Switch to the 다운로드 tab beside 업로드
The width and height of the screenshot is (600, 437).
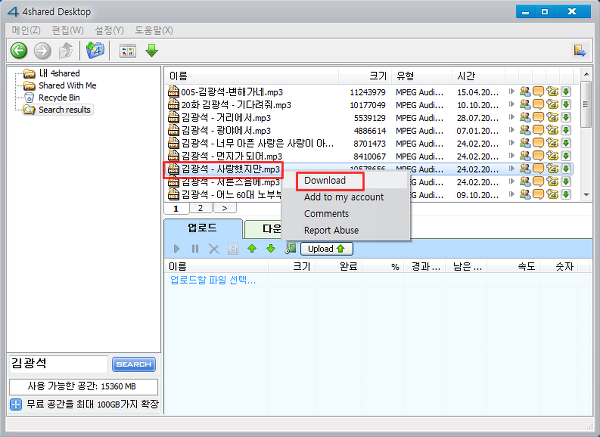[263, 229]
